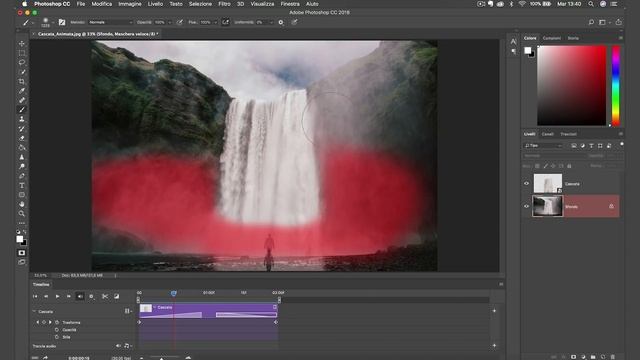Open the Livello menu
Image resolution: width=640 pixels, height=360 pixels.
pyautogui.click(x=155, y=4)
